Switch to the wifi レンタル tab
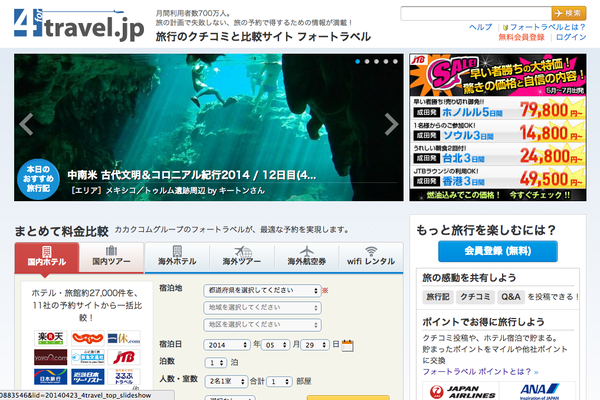Viewport: 600px width, 400px height. [371, 257]
